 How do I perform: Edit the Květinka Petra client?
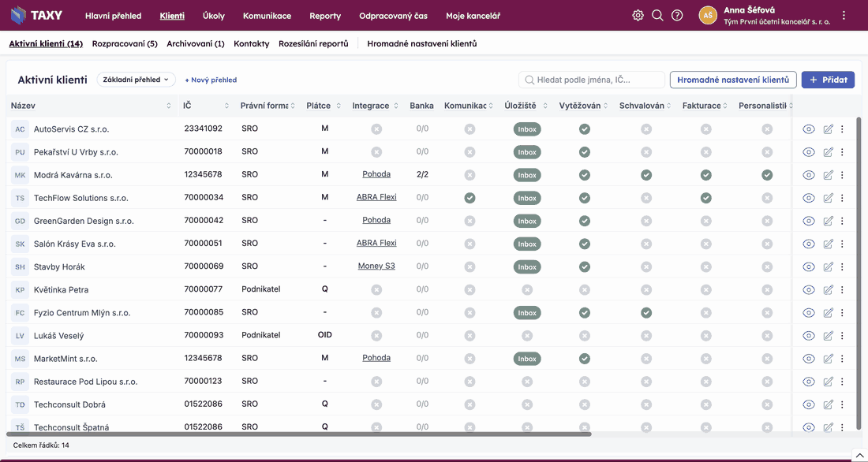click(828, 289)
